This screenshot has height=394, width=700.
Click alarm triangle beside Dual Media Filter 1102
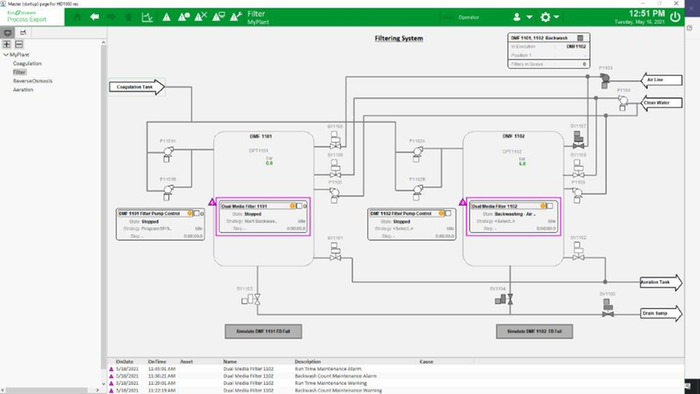462,202
